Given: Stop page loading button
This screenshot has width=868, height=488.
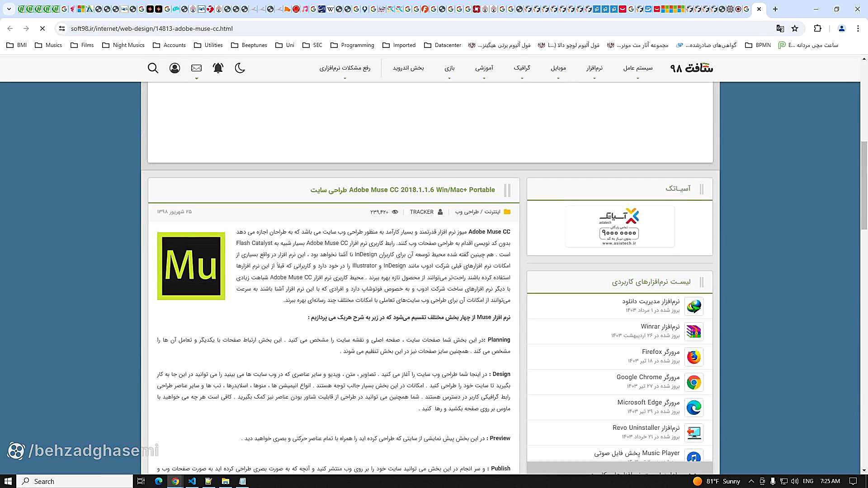Looking at the screenshot, I should coord(42,28).
